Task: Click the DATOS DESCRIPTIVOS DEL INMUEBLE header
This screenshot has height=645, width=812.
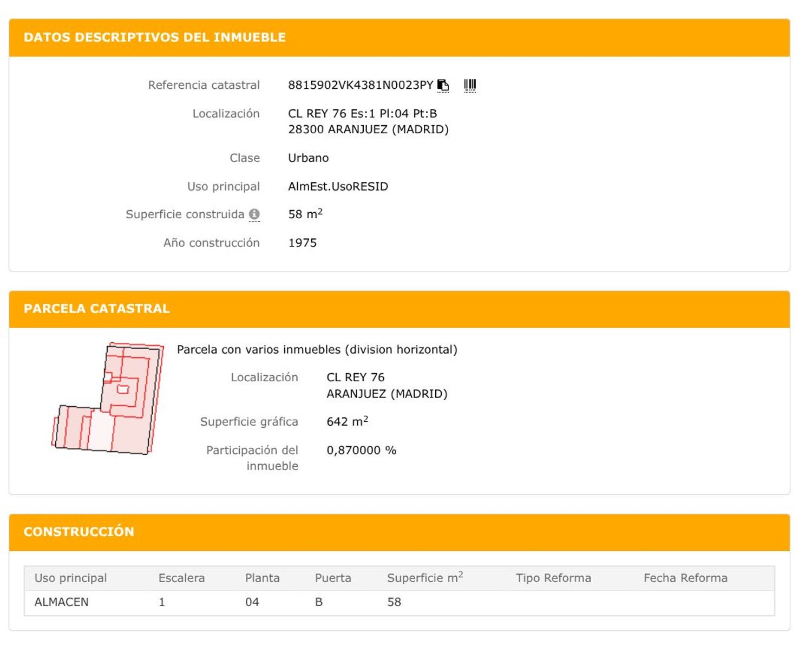Action: click(x=154, y=37)
